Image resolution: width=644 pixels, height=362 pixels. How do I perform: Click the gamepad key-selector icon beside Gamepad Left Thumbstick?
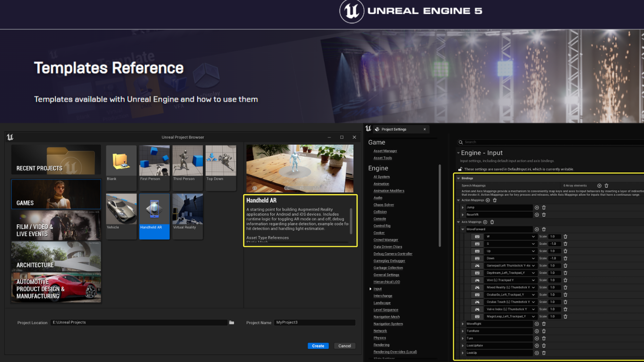click(477, 265)
